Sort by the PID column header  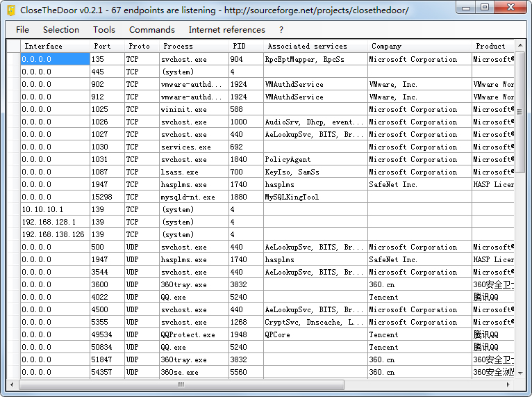(x=246, y=46)
